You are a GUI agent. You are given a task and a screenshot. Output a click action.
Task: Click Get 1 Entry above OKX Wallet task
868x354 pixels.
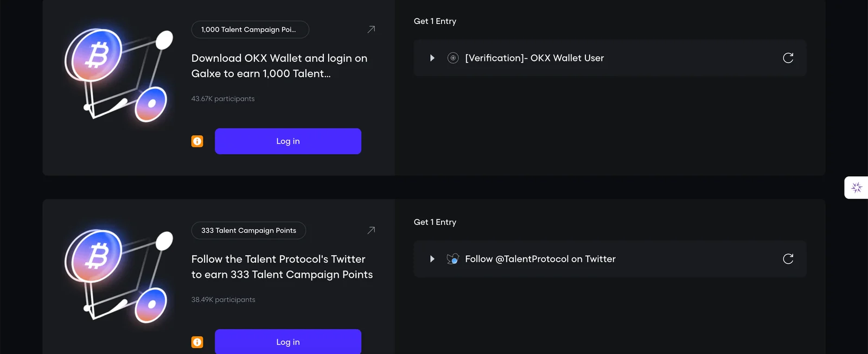point(435,21)
